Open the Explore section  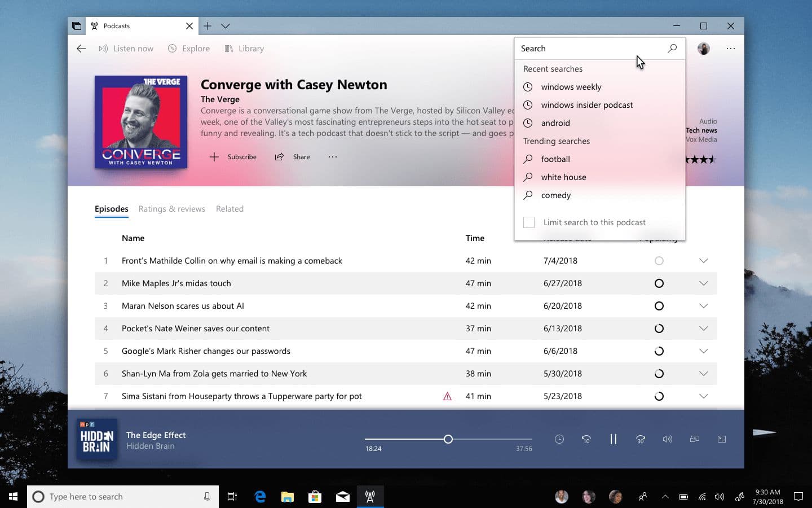click(189, 49)
